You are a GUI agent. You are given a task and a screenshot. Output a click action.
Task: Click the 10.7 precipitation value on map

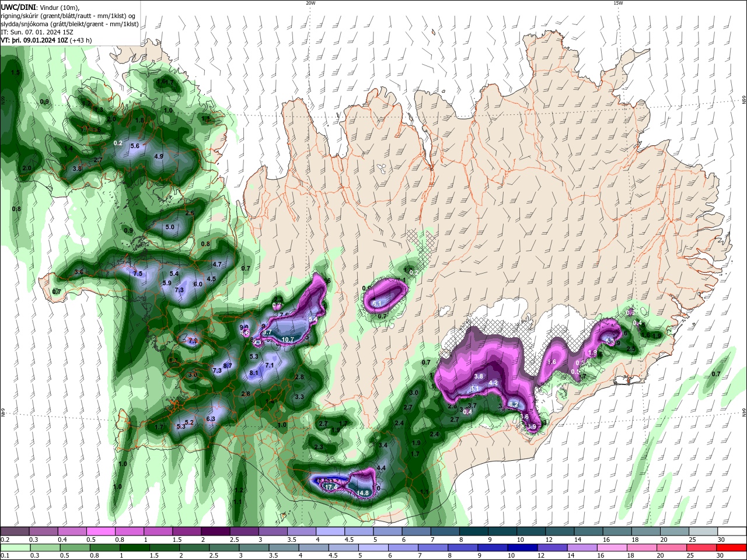pyautogui.click(x=288, y=339)
